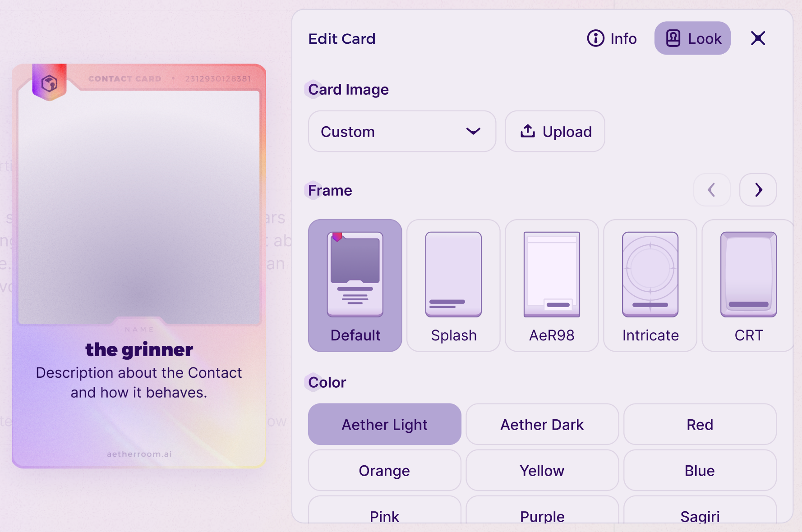Click the Look card portrait icon
802x532 pixels.
point(673,38)
